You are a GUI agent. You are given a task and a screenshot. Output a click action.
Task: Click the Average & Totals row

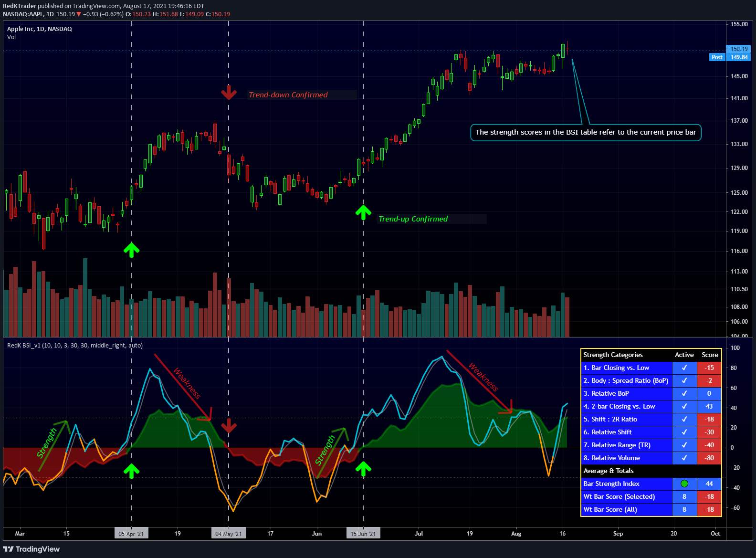(x=651, y=471)
